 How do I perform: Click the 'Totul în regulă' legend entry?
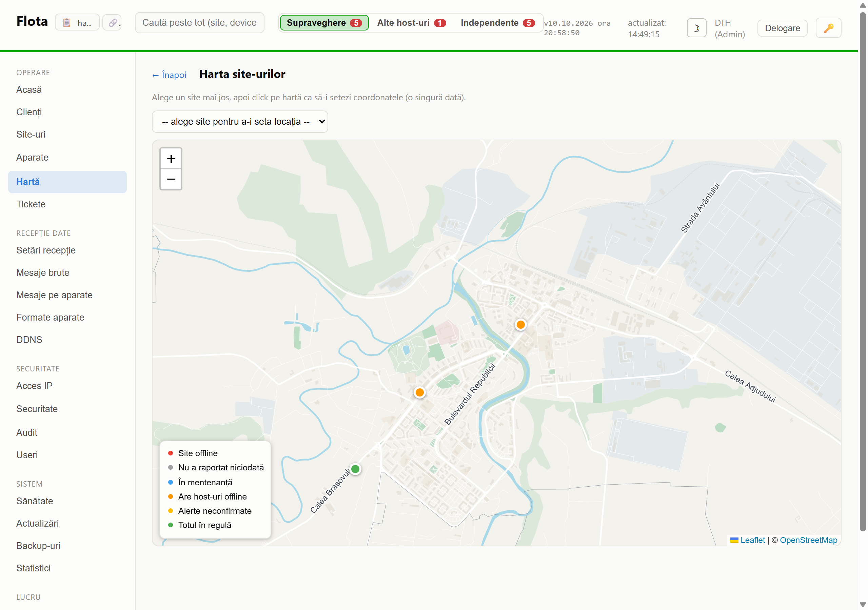(x=199, y=525)
